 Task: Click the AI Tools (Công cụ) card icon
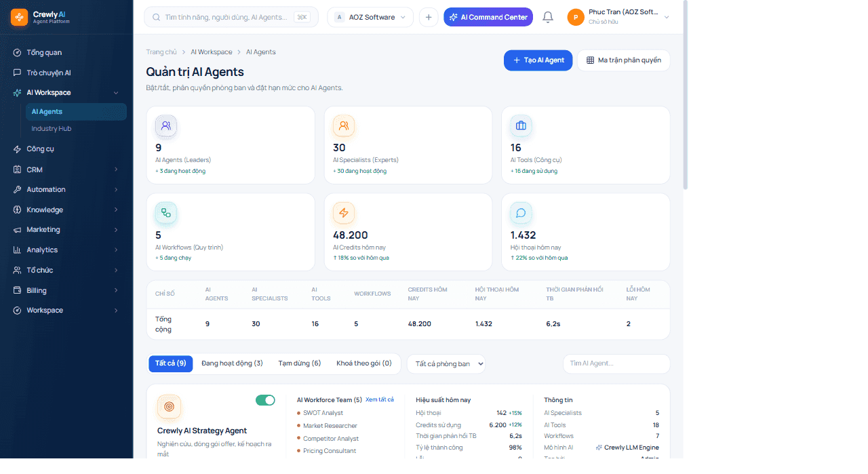521,125
